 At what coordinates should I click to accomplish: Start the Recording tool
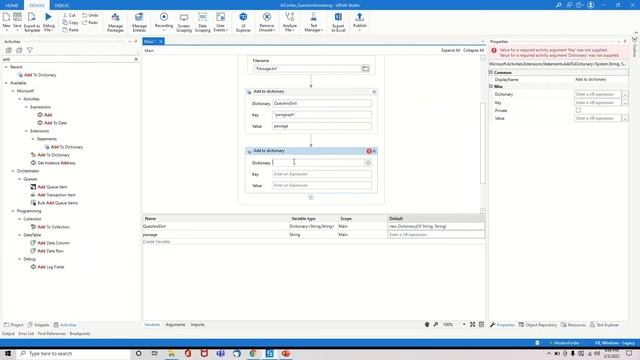pos(164,21)
